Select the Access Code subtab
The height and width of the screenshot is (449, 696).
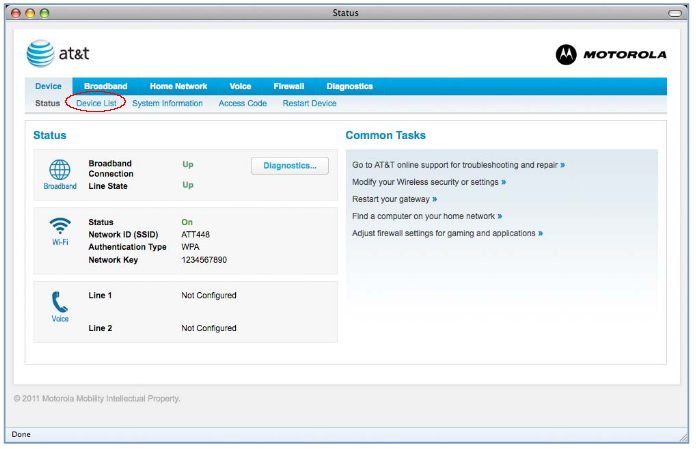coord(242,103)
